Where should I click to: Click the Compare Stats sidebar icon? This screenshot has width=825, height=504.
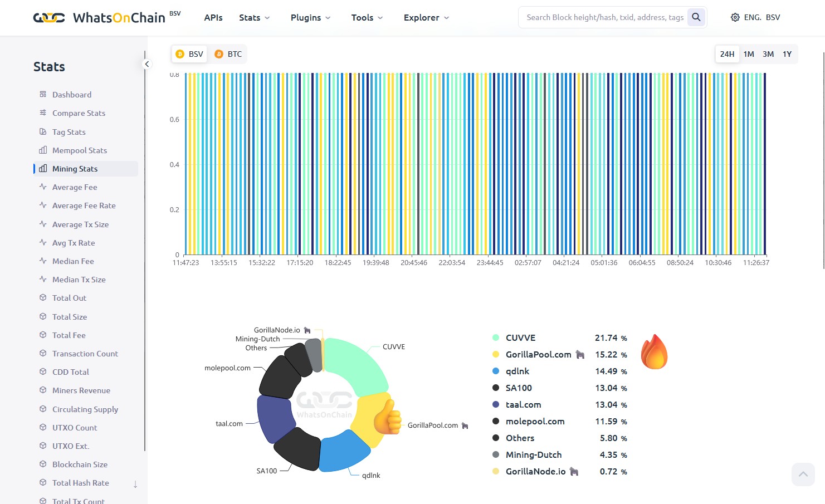click(x=43, y=113)
